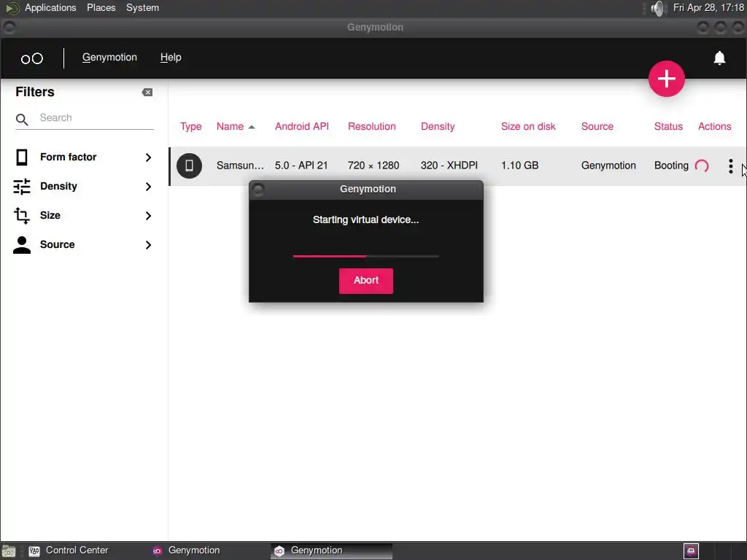Expand the Source filter chevron
The width and height of the screenshot is (747, 560).
coord(148,245)
